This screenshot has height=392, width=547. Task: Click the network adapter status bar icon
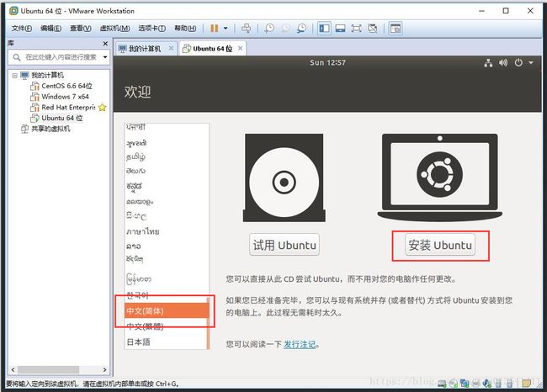[x=465, y=384]
